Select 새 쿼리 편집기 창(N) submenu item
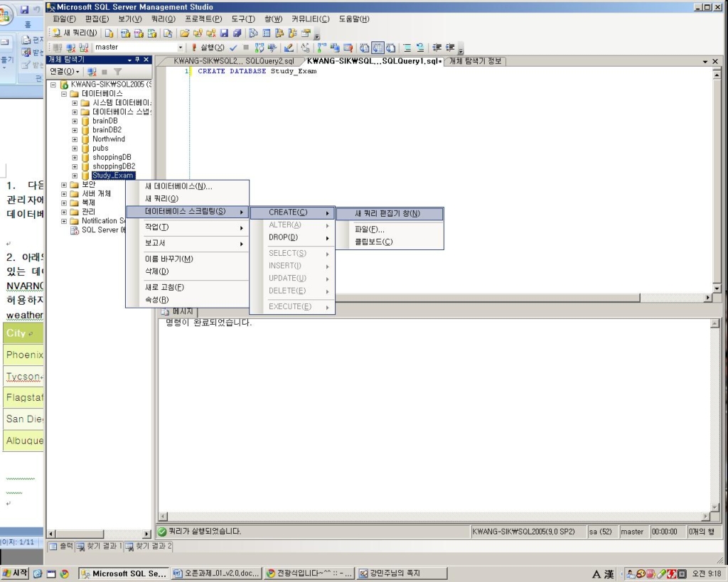This screenshot has height=582, width=728. click(390, 213)
